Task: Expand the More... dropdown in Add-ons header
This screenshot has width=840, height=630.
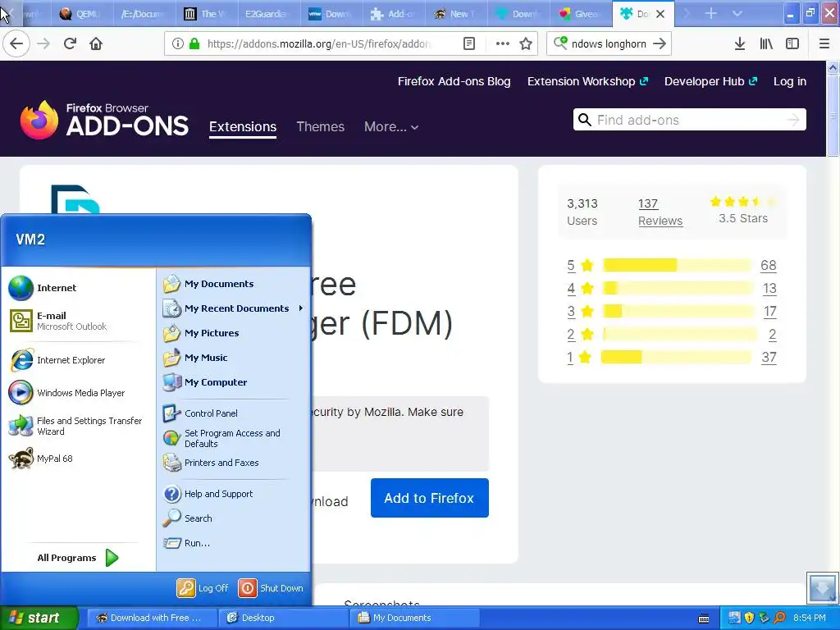Action: [391, 127]
